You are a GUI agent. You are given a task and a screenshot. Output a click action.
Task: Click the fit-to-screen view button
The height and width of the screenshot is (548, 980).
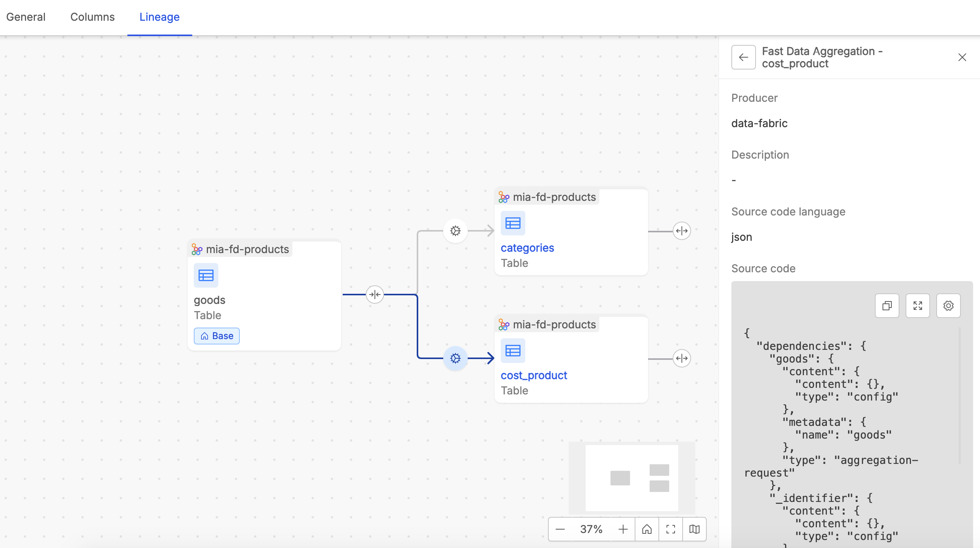point(670,529)
